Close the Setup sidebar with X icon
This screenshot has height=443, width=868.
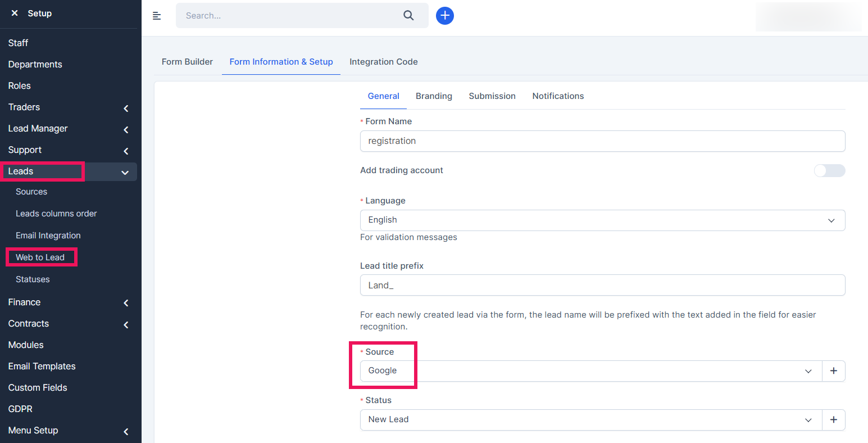pos(15,13)
